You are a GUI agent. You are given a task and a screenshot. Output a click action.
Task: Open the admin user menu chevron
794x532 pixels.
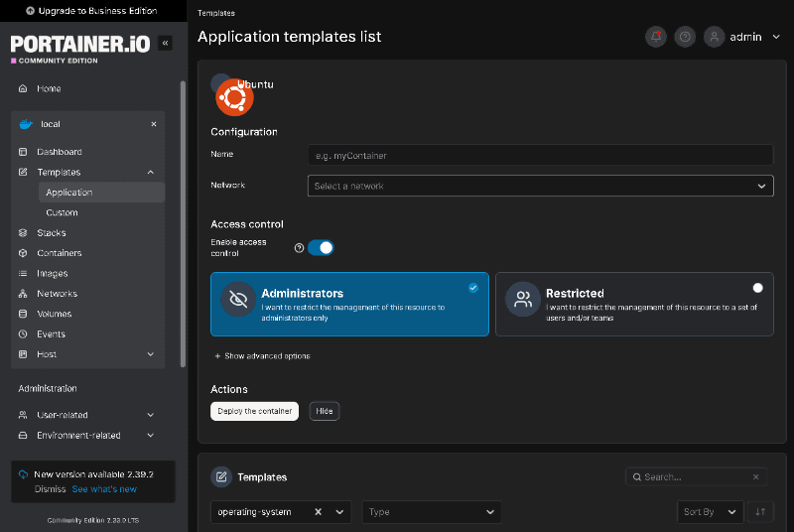click(776, 37)
